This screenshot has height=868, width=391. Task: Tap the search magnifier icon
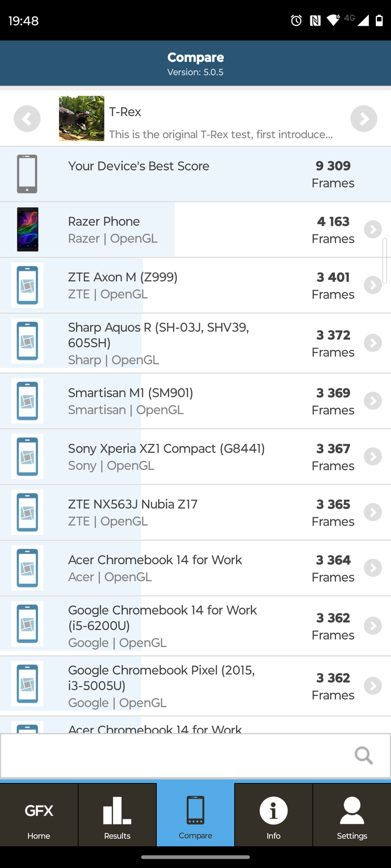tap(363, 755)
